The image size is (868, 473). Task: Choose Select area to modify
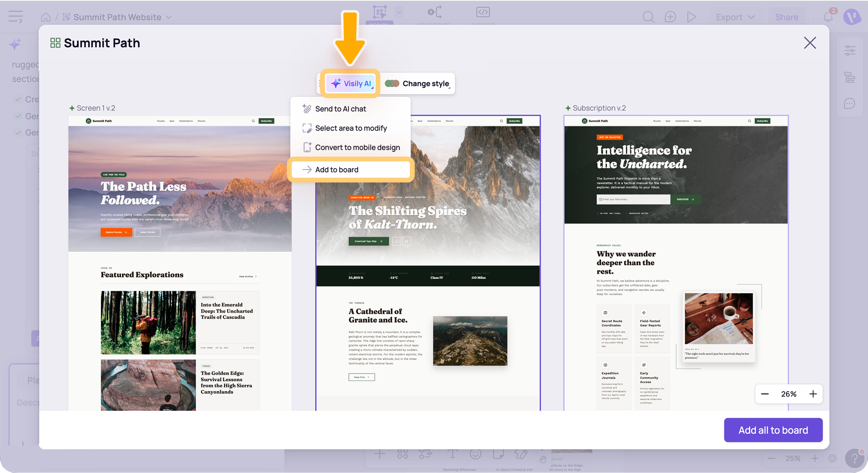[350, 128]
